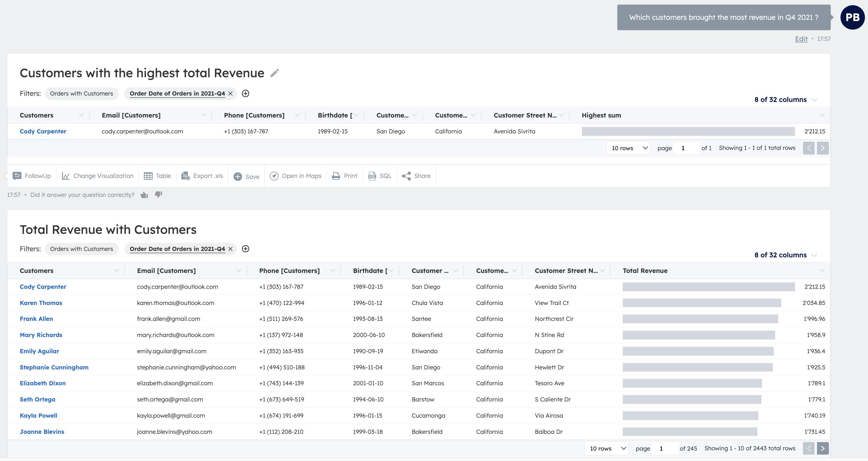Go to the next page of Total Revenue
The image size is (868, 461).
coord(822,448)
